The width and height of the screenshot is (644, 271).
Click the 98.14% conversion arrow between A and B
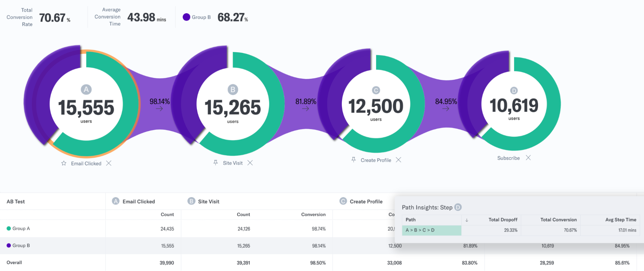159,109
